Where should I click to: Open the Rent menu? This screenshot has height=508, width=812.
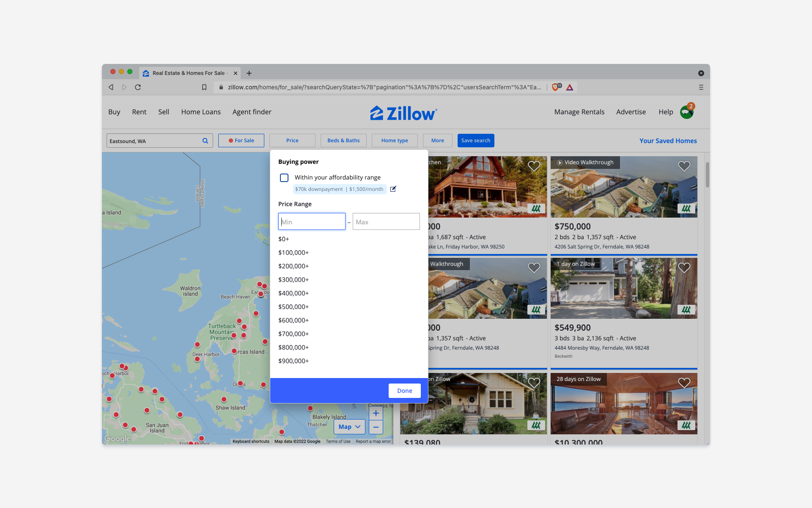click(x=139, y=112)
